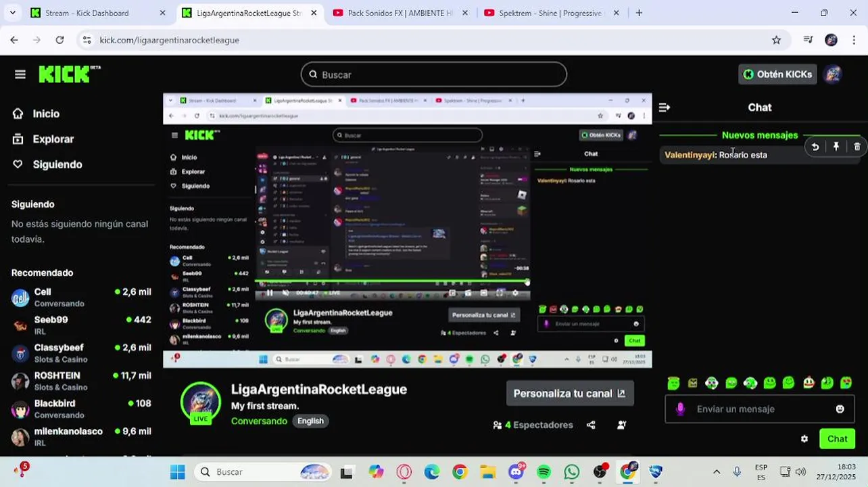Open Spotify from the taskbar
Viewport: 868px width, 487px height.
pos(544,472)
